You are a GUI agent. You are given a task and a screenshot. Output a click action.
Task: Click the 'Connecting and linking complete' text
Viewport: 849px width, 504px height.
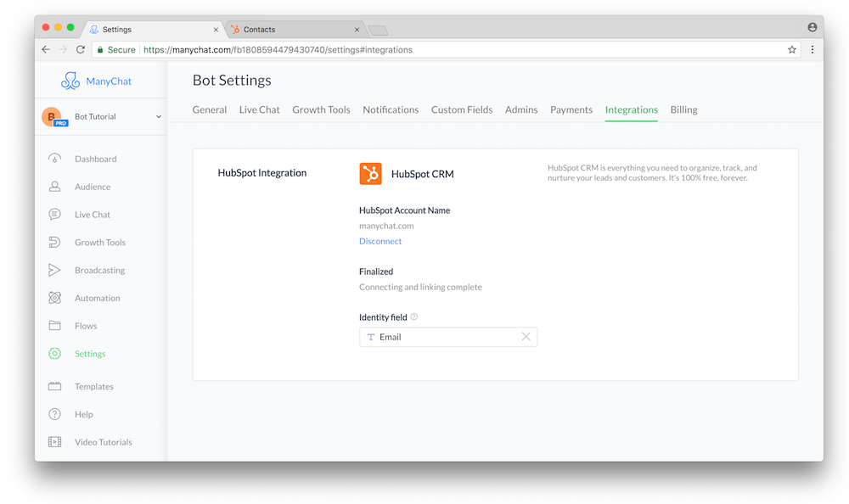point(420,287)
